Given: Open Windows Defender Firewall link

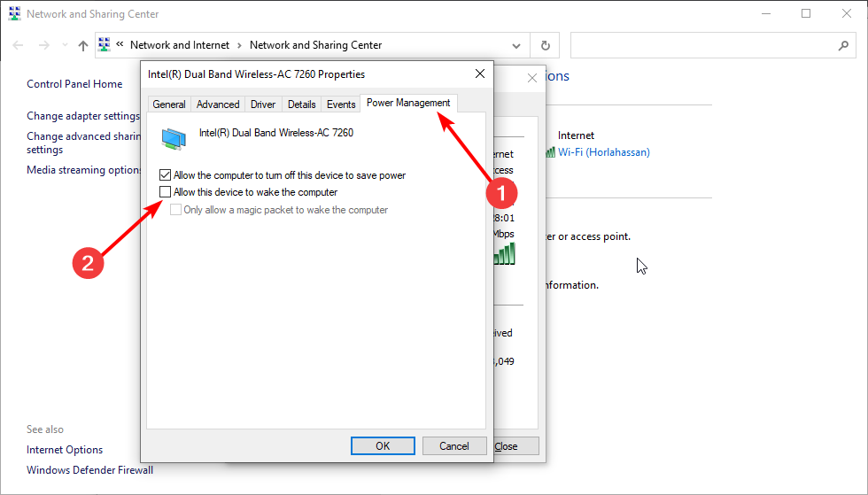Looking at the screenshot, I should pyautogui.click(x=89, y=470).
